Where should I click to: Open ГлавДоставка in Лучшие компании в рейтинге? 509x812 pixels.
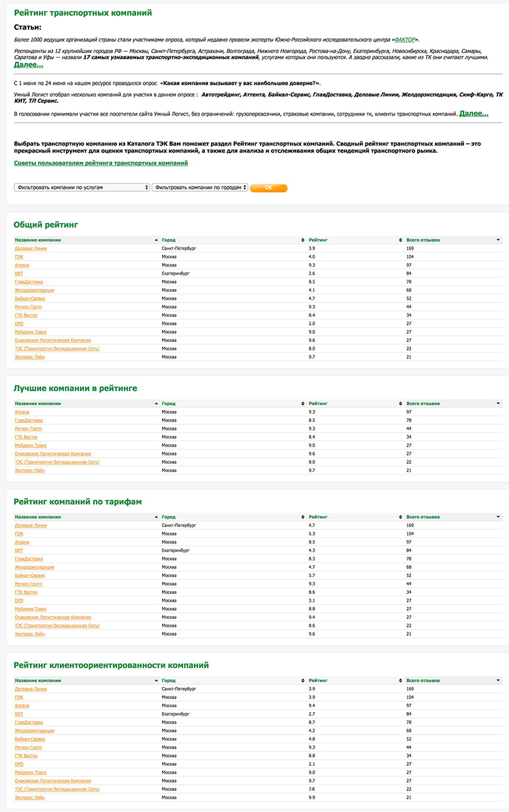tap(29, 420)
